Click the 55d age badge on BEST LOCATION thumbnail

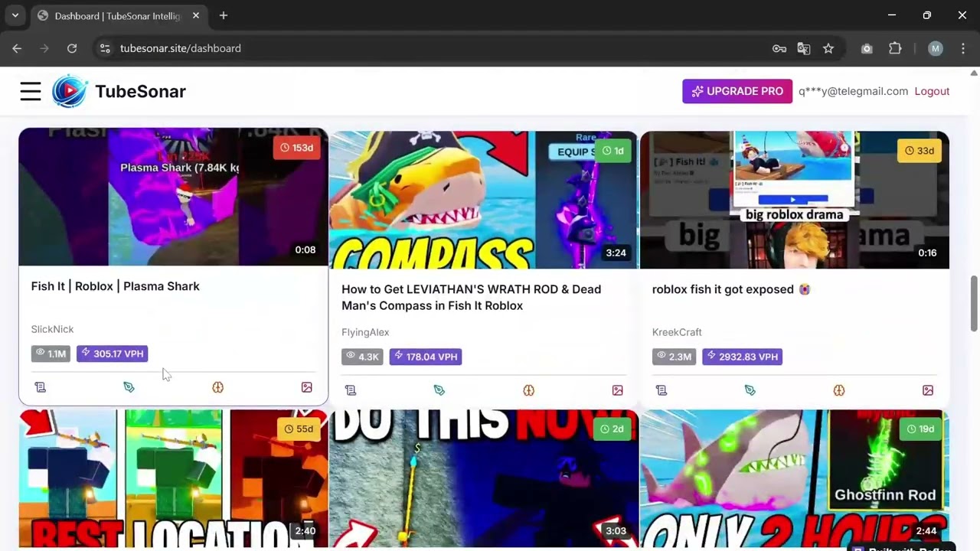298,429
